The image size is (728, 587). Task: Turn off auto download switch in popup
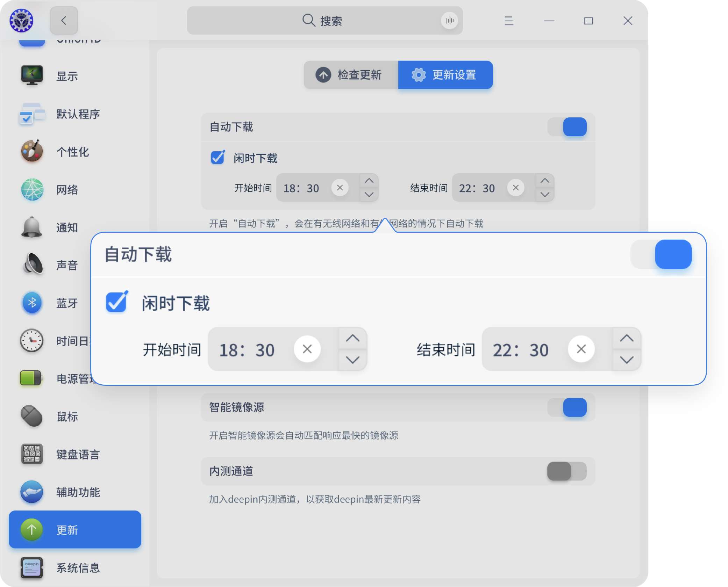tap(661, 254)
